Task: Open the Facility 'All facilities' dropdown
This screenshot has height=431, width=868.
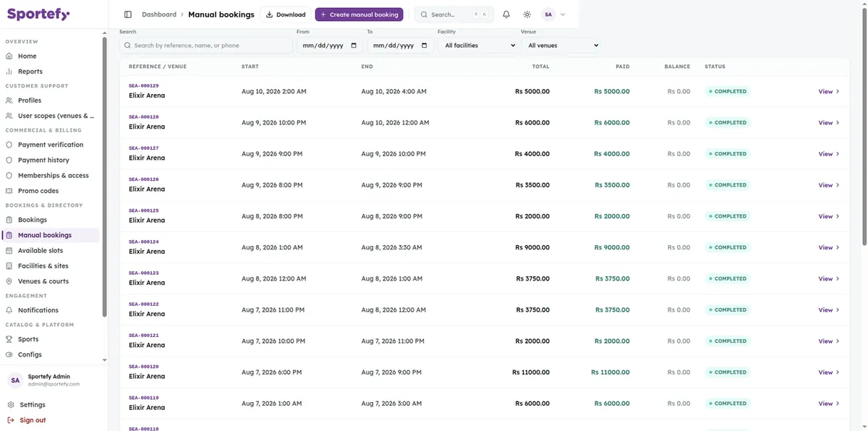Action: point(477,45)
